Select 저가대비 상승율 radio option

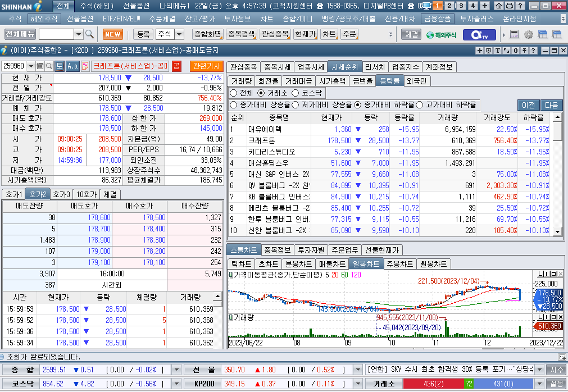[x=295, y=105]
